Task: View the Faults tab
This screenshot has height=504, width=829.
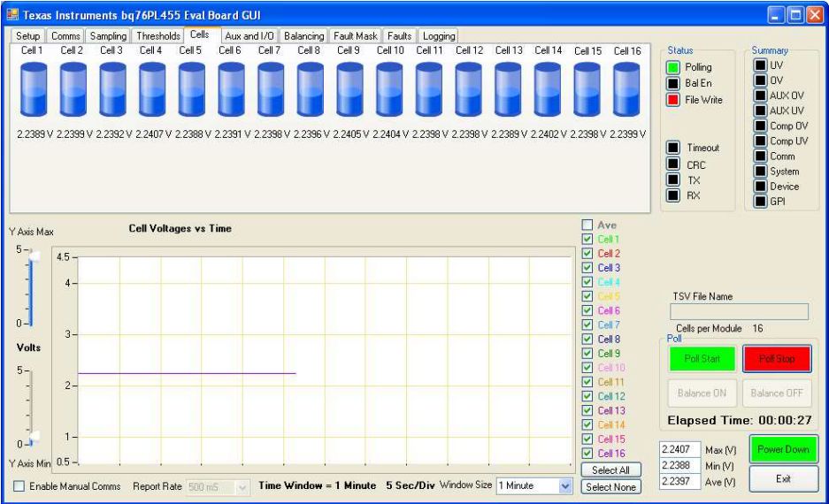Action: tap(399, 36)
